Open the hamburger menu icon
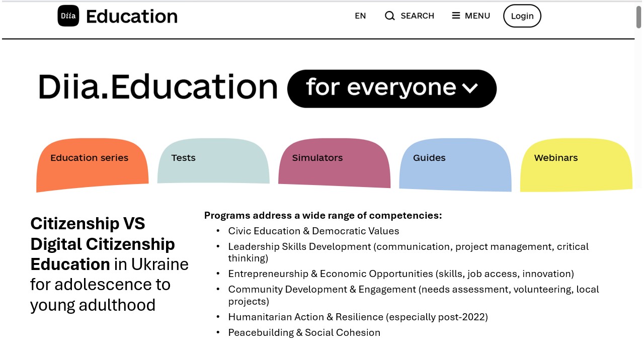This screenshot has height=362, width=644. click(x=456, y=16)
